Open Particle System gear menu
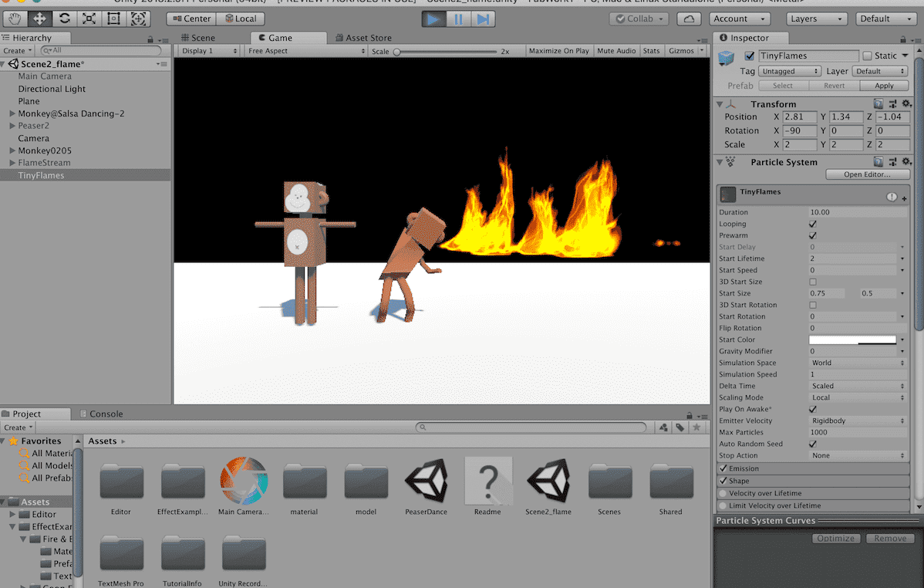The width and height of the screenshot is (924, 588). pos(906,161)
